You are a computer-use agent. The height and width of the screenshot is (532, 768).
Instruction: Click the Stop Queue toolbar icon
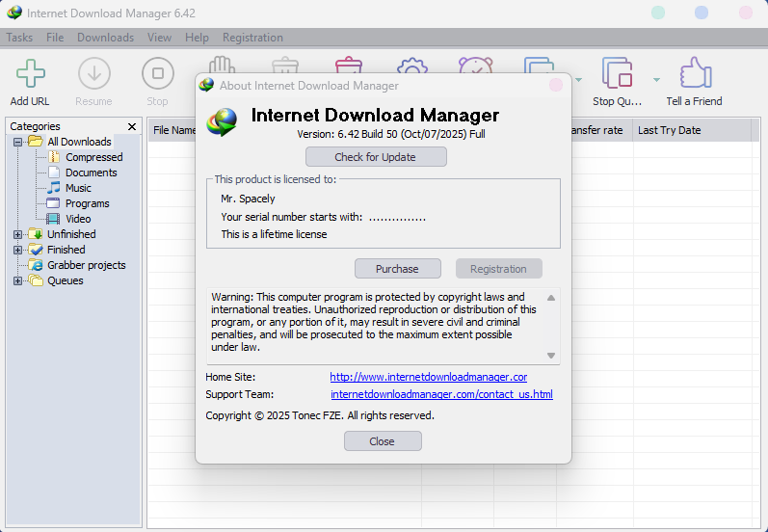point(617,73)
